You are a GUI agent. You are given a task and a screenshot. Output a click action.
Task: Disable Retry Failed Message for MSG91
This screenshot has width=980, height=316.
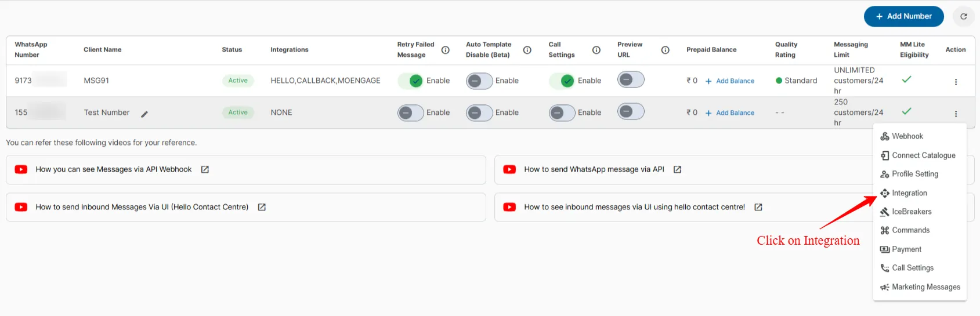click(x=411, y=81)
